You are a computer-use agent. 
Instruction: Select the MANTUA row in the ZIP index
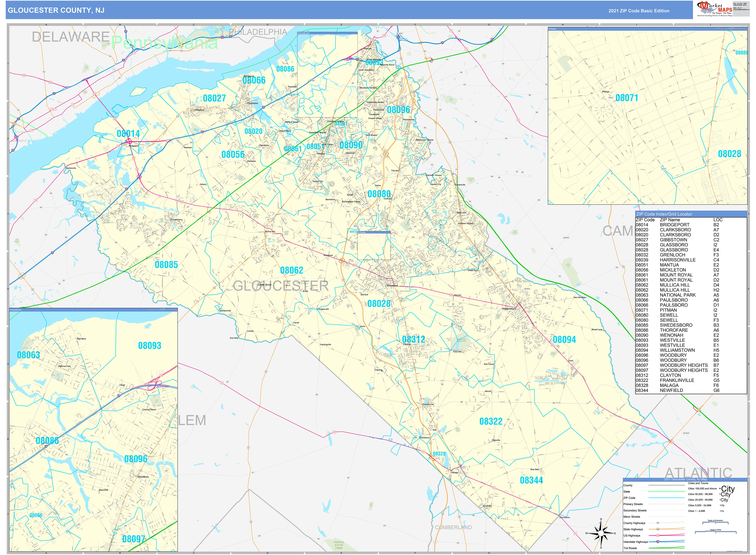pos(677,265)
